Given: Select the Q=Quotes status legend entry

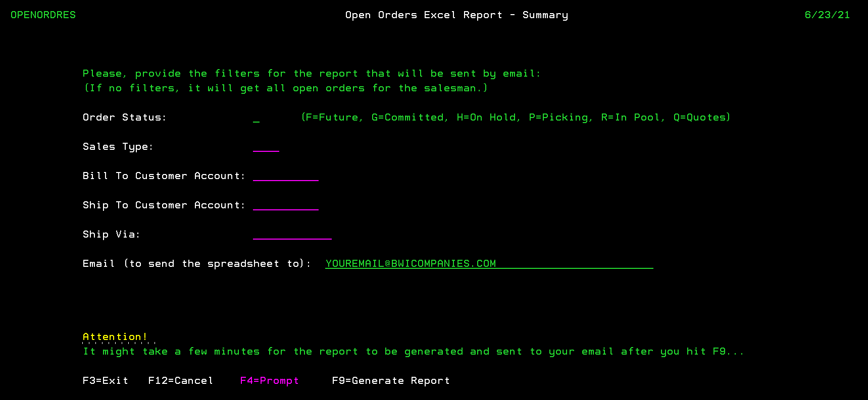Looking at the screenshot, I should [x=700, y=118].
